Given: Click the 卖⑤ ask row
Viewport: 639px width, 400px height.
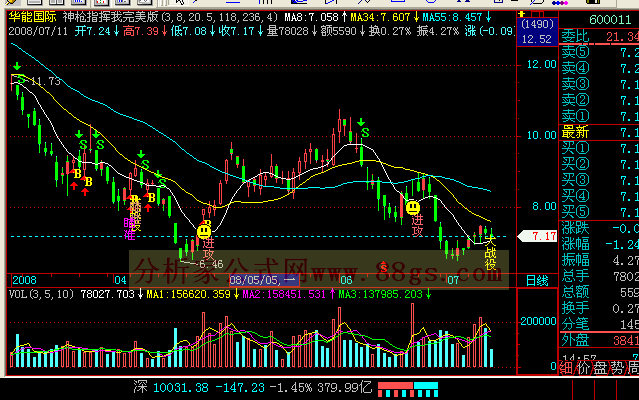Looking at the screenshot, I should [599, 52].
